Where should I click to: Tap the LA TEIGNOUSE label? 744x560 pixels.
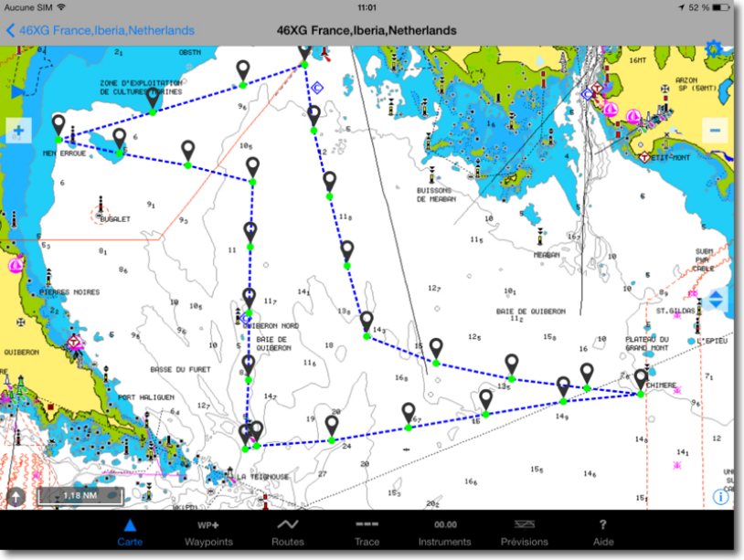(x=263, y=477)
